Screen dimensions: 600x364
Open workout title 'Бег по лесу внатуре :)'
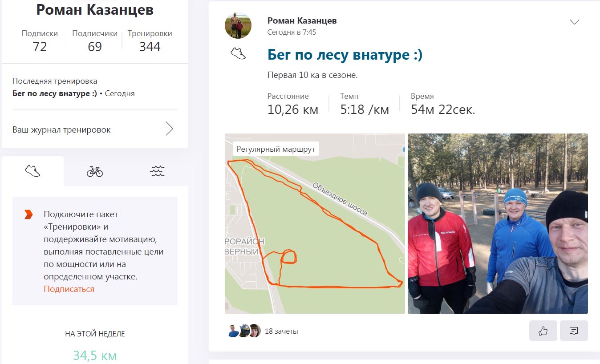coord(345,55)
